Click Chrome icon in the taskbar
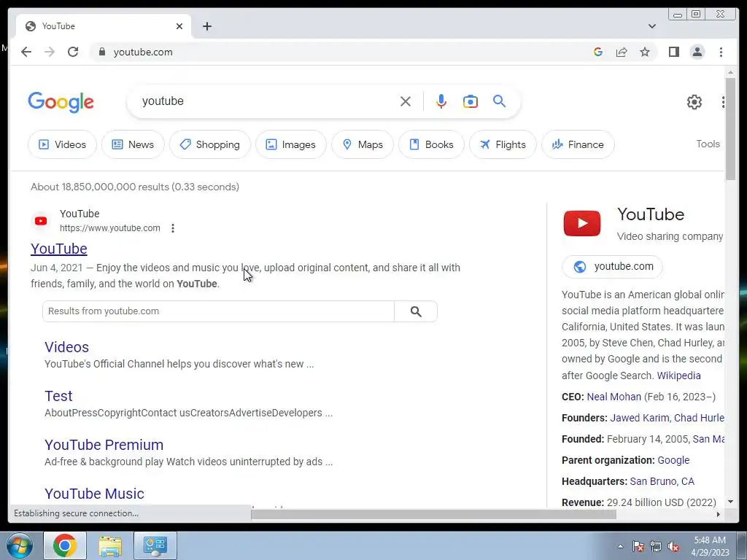 65,545
